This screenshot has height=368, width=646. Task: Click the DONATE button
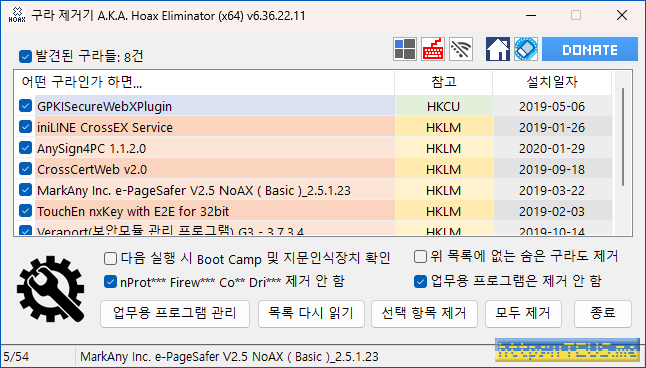(590, 49)
